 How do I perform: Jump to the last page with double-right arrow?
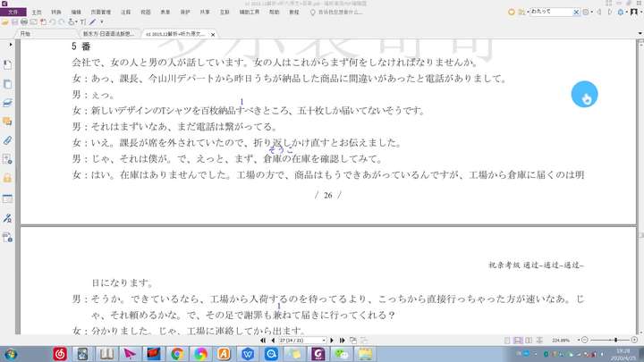342,341
